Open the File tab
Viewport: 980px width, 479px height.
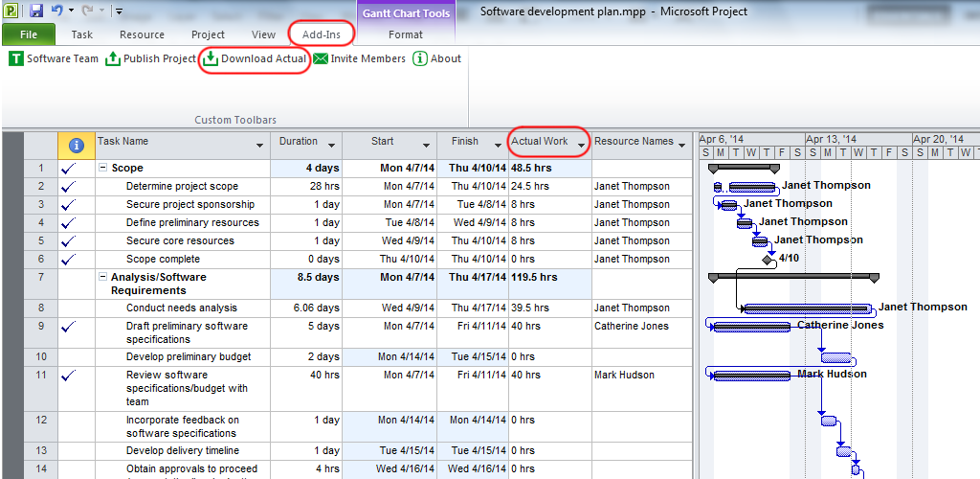click(x=29, y=34)
